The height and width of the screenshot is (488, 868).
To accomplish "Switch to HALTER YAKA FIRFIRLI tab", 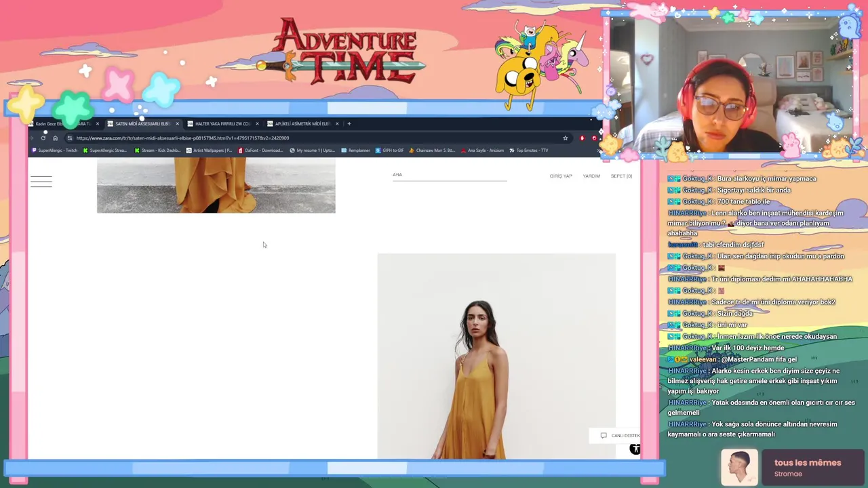I will tap(221, 124).
